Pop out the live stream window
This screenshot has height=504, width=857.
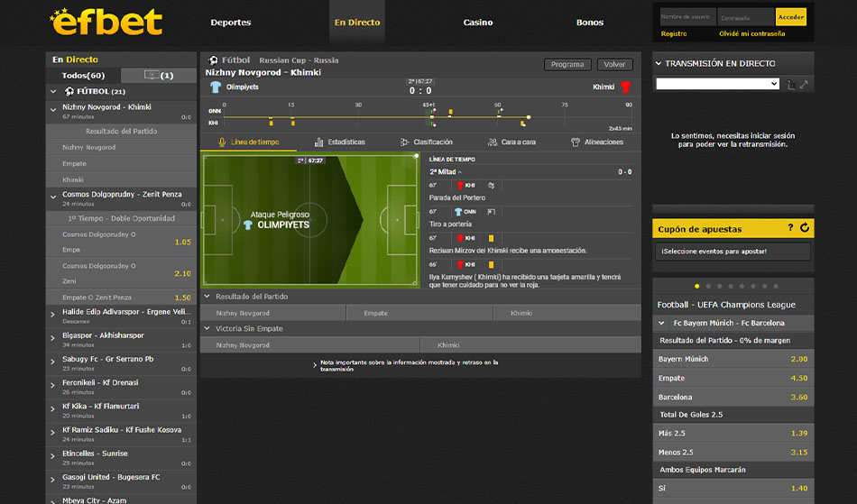pos(790,85)
